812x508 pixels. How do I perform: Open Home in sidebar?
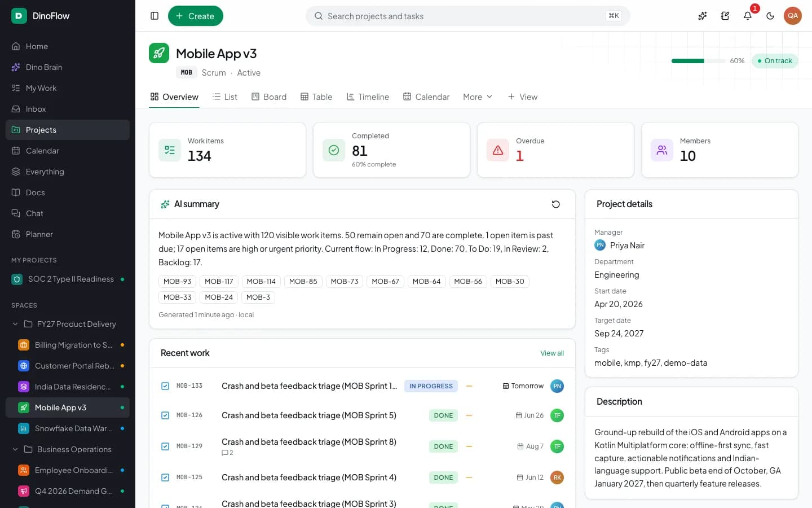point(68,46)
